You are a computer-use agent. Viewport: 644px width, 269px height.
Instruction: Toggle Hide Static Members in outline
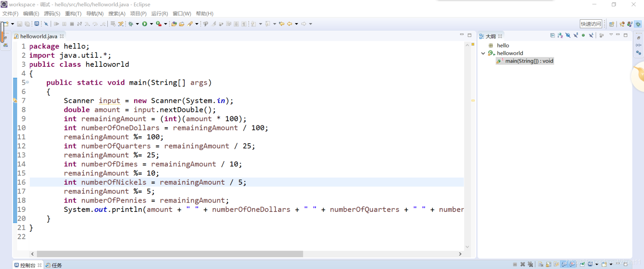(576, 35)
